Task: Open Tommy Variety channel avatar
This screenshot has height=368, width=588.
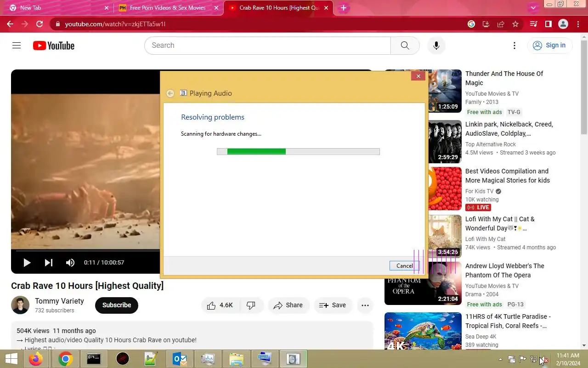Action: 20,305
